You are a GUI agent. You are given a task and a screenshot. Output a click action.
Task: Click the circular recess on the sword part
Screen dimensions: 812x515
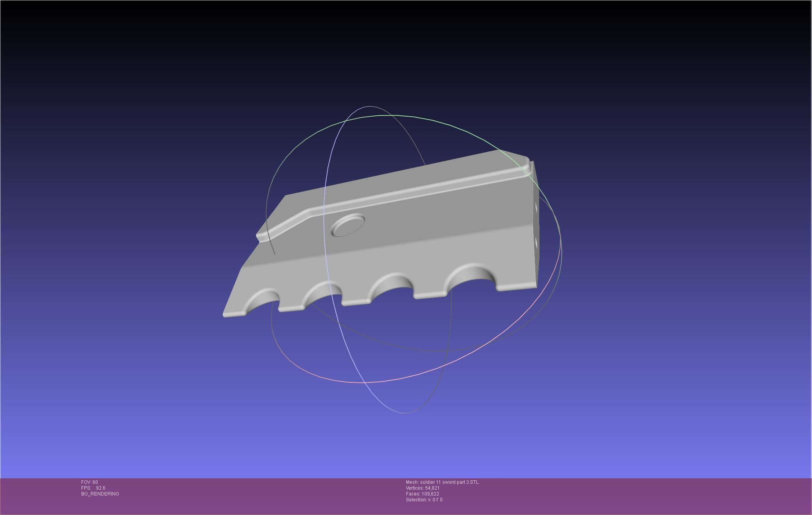tap(348, 226)
